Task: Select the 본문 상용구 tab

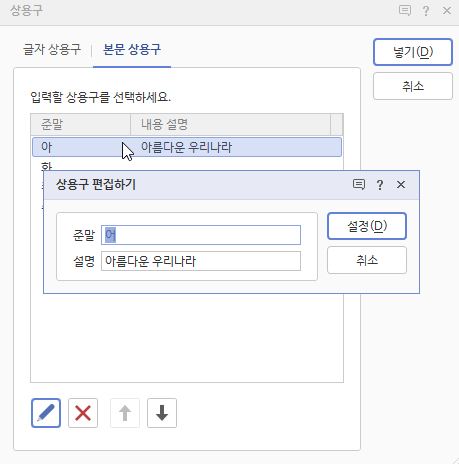Action: pos(132,50)
